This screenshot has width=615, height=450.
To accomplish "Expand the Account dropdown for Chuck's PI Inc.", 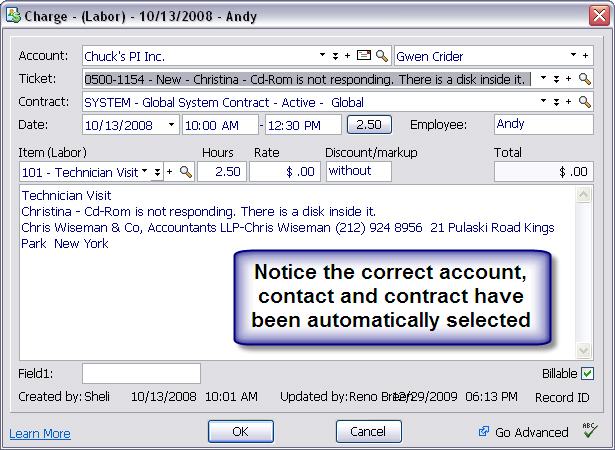I will point(322,56).
